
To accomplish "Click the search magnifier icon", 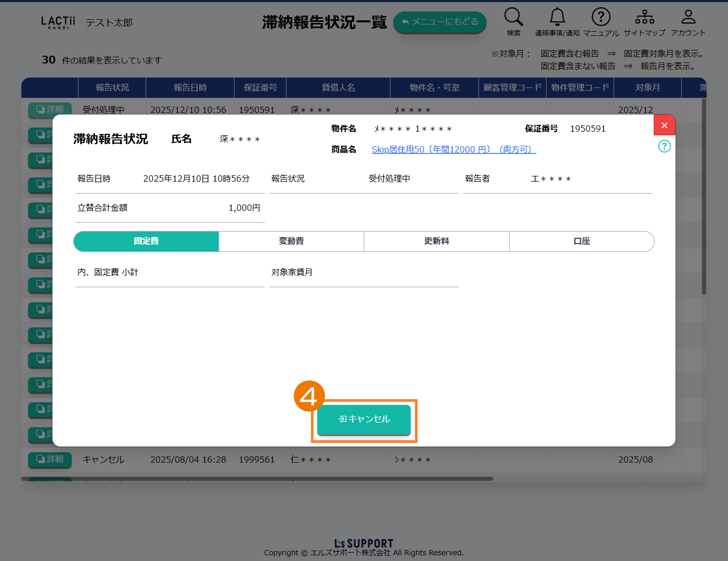I will click(x=513, y=17).
